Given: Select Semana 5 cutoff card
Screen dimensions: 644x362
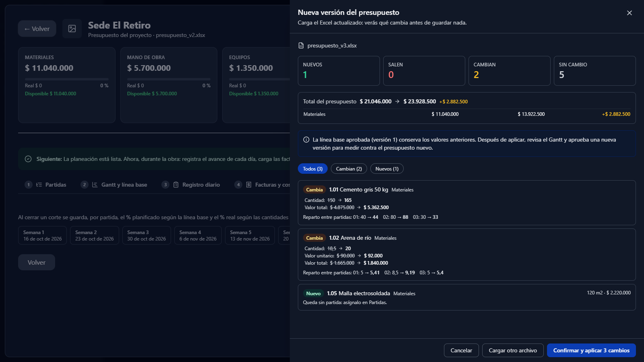Looking at the screenshot, I should point(250,235).
